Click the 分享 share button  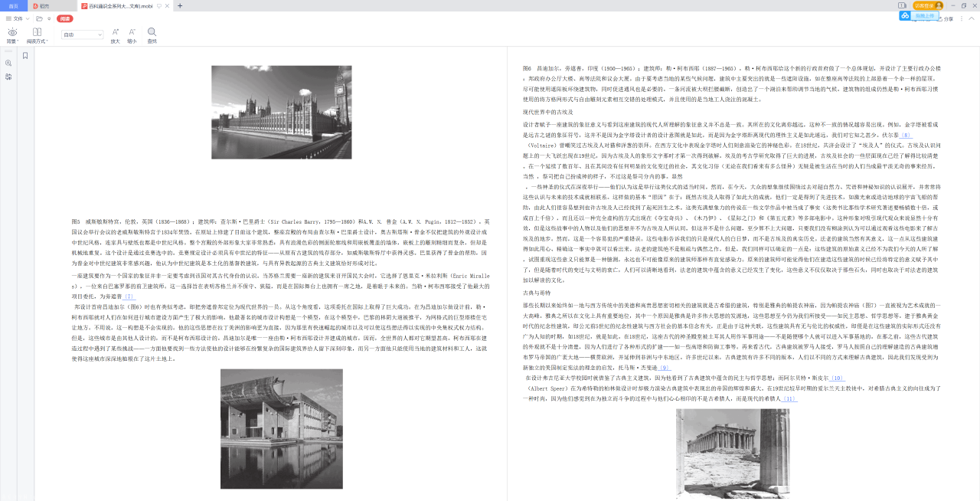click(945, 18)
